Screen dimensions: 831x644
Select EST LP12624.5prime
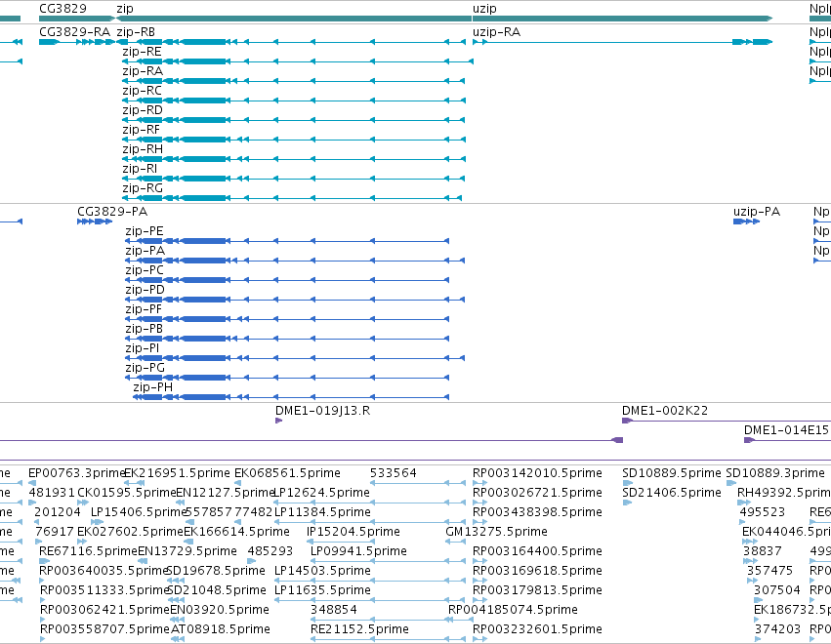click(321, 493)
